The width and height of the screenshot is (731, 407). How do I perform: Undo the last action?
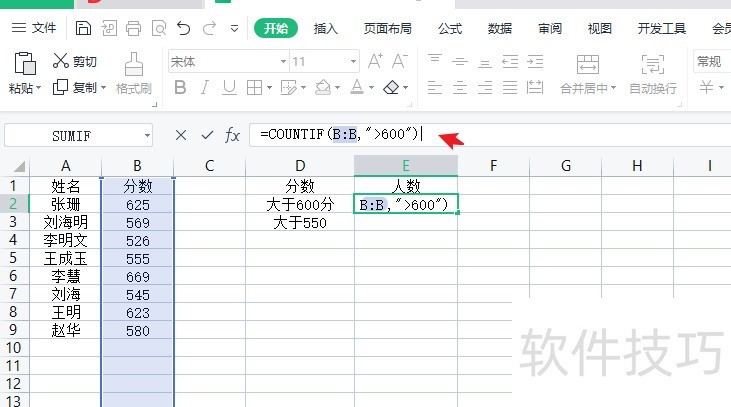(184, 28)
